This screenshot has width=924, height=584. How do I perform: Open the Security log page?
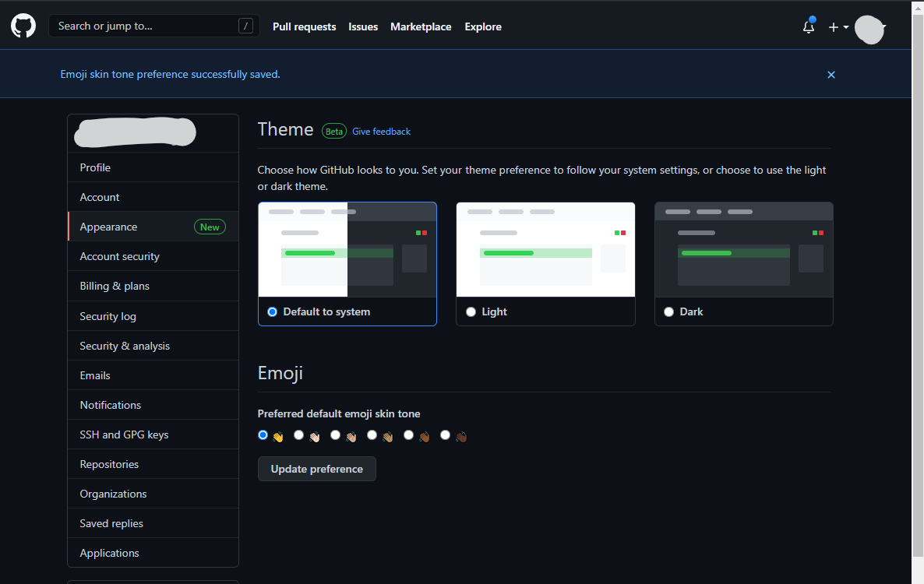(x=153, y=316)
